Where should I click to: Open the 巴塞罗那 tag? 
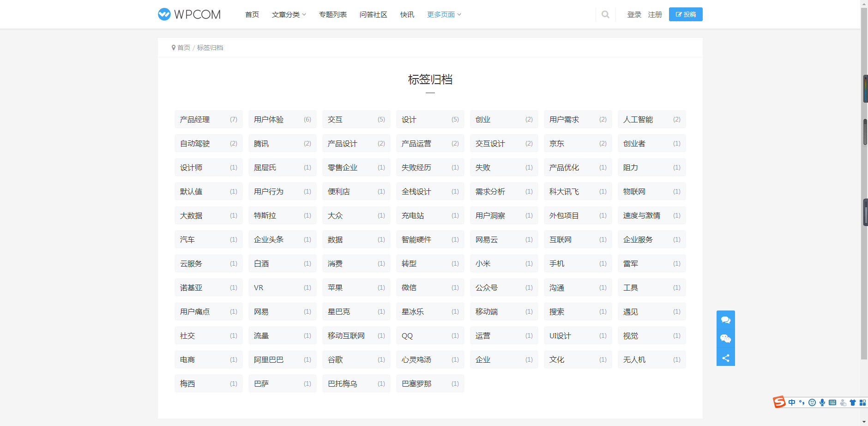click(x=430, y=383)
